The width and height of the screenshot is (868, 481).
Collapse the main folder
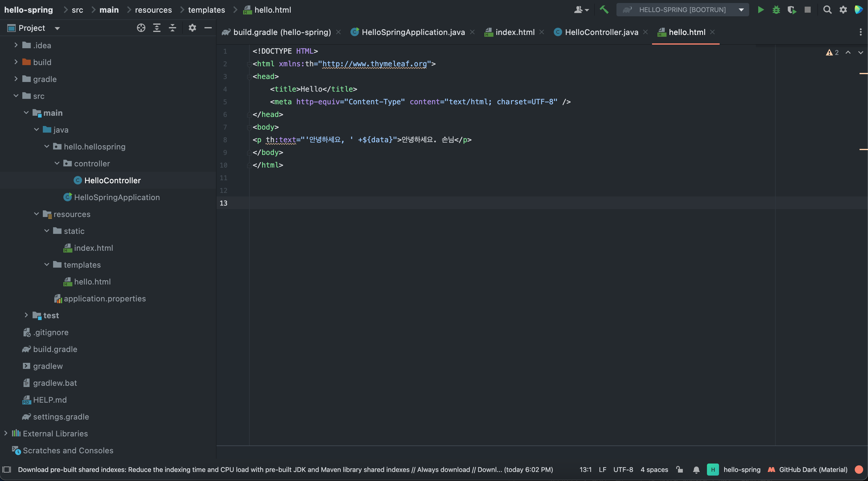[x=26, y=112]
